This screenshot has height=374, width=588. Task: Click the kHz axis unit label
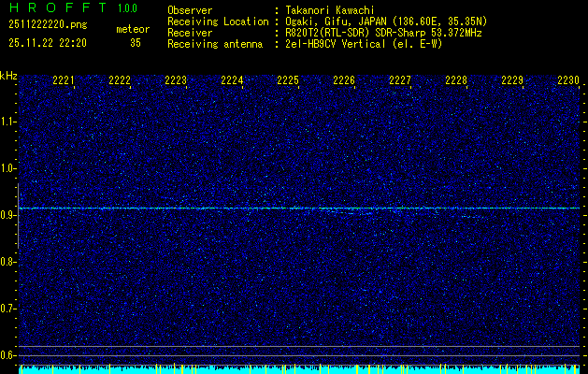[x=8, y=76]
